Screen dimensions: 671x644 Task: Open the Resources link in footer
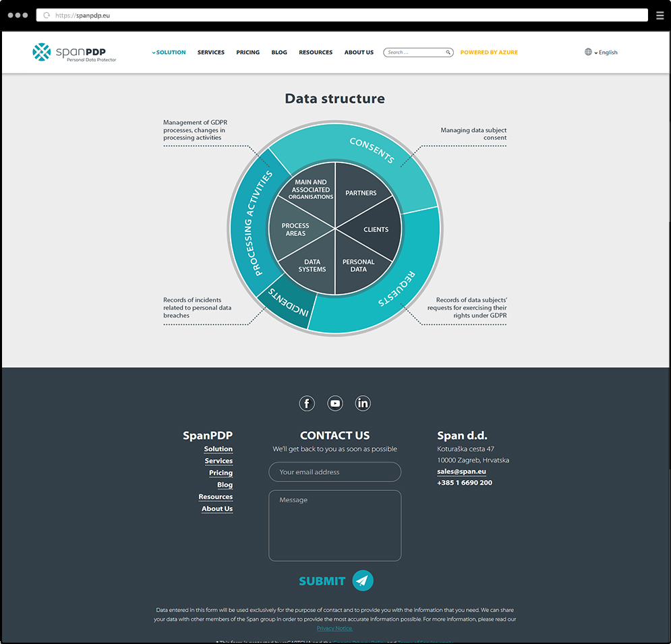point(215,497)
